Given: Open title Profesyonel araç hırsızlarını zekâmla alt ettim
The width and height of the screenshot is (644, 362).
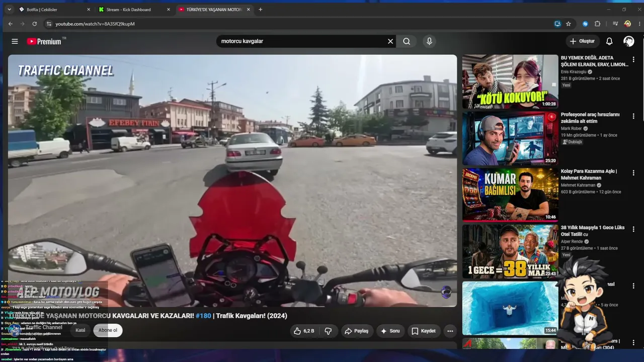Looking at the screenshot, I should pos(591,118).
